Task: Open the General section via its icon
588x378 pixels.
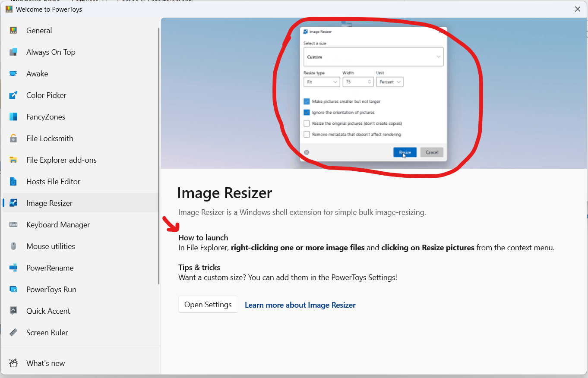Action: tap(13, 31)
